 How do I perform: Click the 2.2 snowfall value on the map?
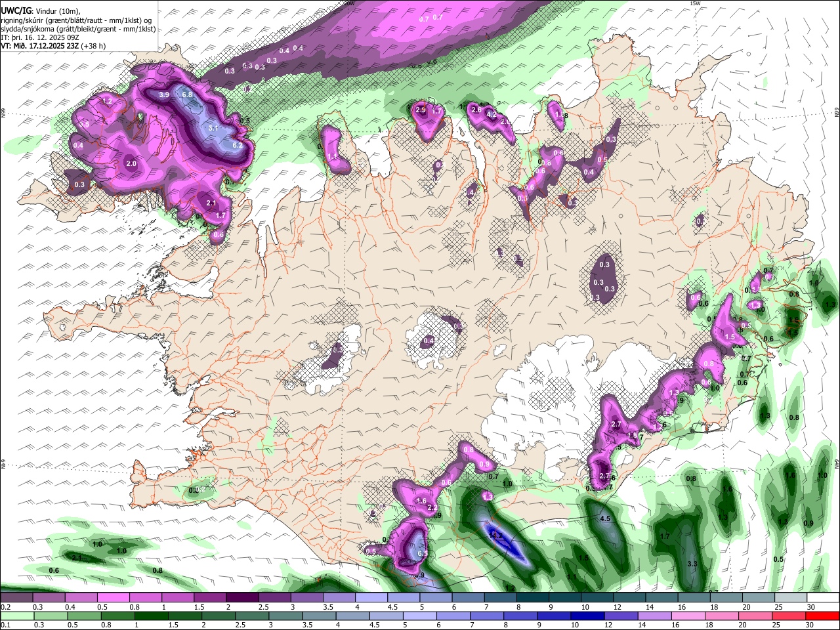(x=432, y=507)
